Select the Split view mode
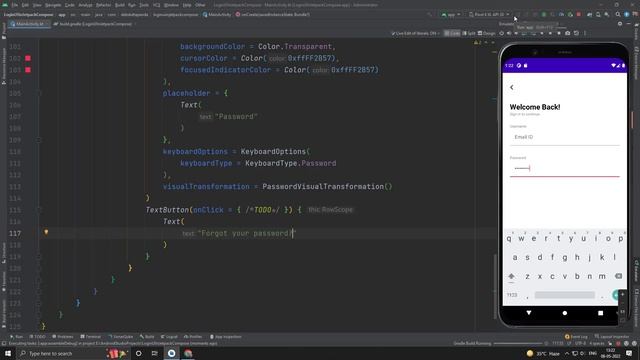Viewport: 640px width, 360px height. coord(469,33)
